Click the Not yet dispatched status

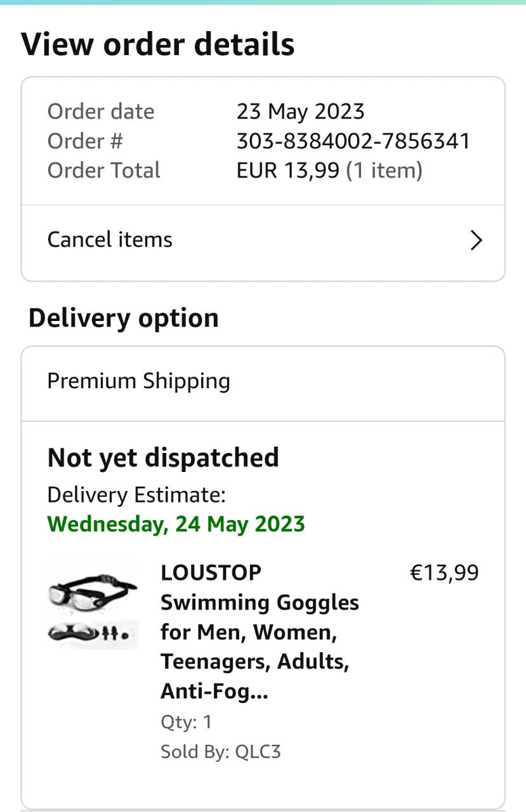pyautogui.click(x=163, y=457)
